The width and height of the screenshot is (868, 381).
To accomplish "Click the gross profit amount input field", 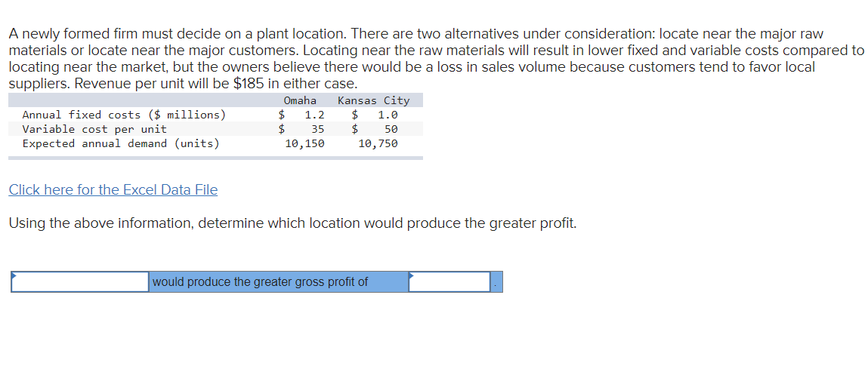I will pos(449,282).
